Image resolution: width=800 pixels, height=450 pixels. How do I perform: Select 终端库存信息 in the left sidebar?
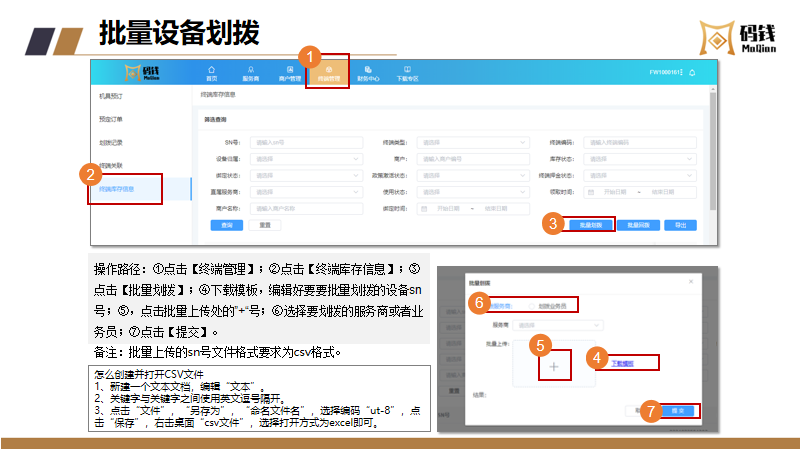(117, 188)
